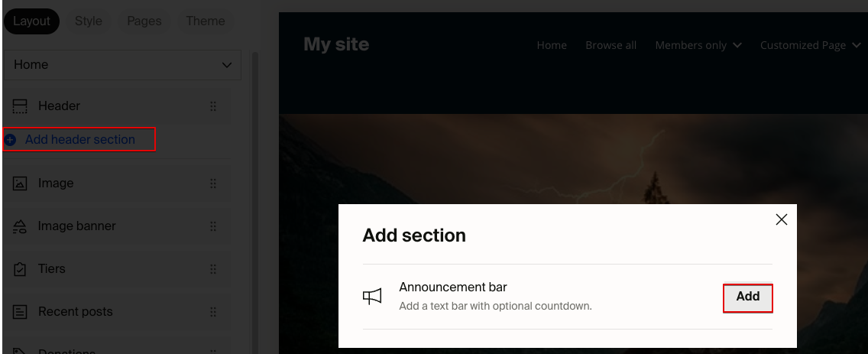Click the Tiers checklist icon
Screen dimensions: 868x354
(x=20, y=269)
